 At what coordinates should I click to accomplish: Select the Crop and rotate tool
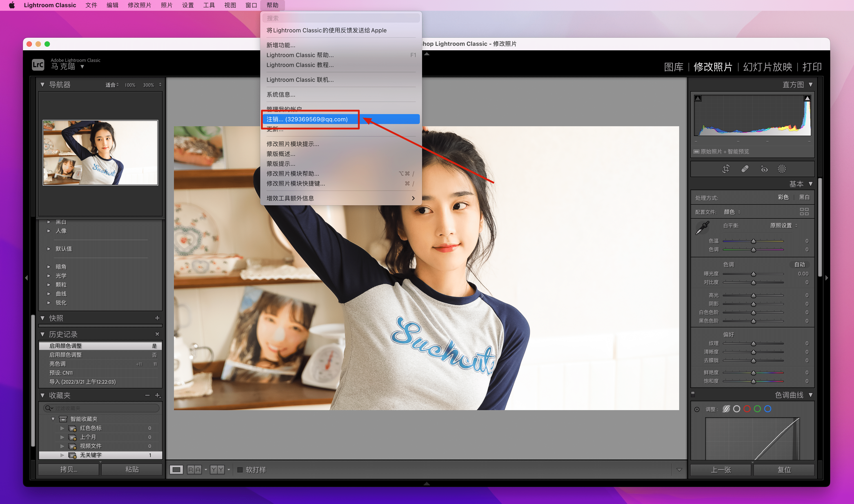pos(725,169)
